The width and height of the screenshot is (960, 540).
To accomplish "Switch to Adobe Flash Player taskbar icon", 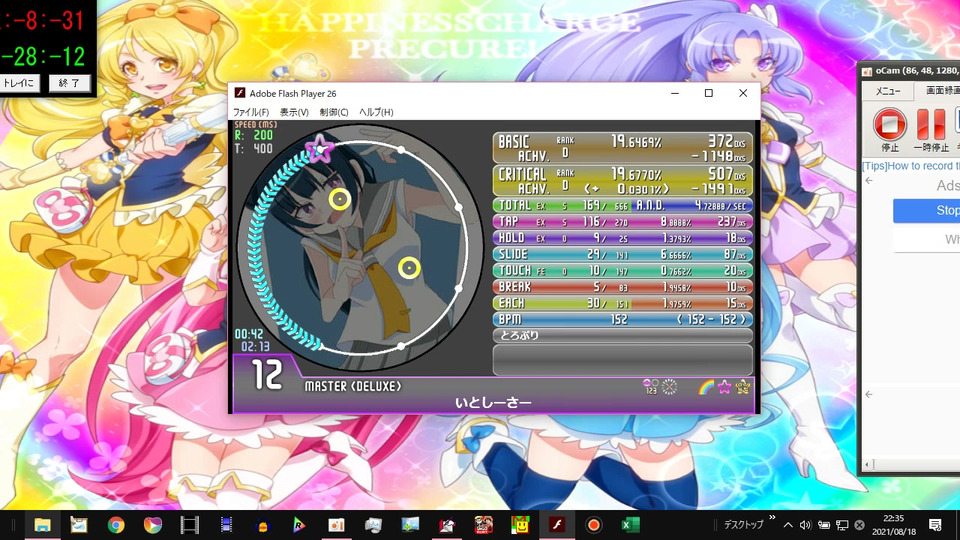I will (557, 525).
